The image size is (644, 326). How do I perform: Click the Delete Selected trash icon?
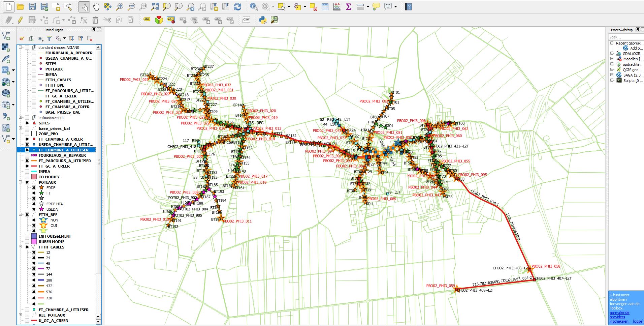(x=95, y=20)
